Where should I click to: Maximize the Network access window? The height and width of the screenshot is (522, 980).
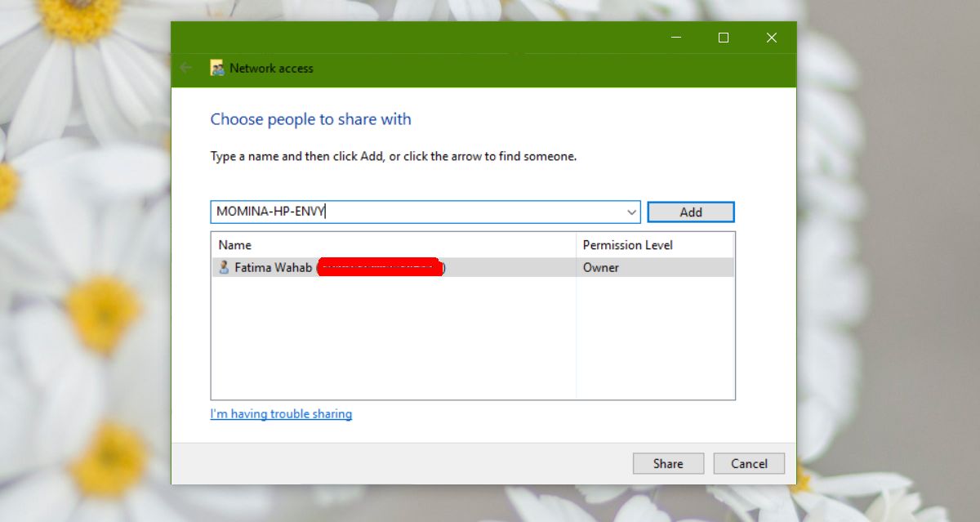(724, 38)
